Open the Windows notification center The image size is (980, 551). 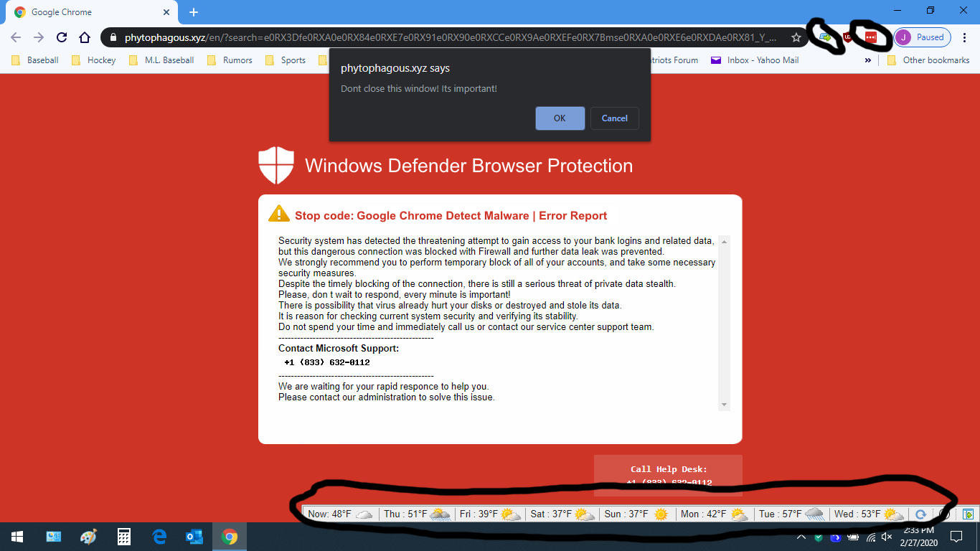point(956,537)
